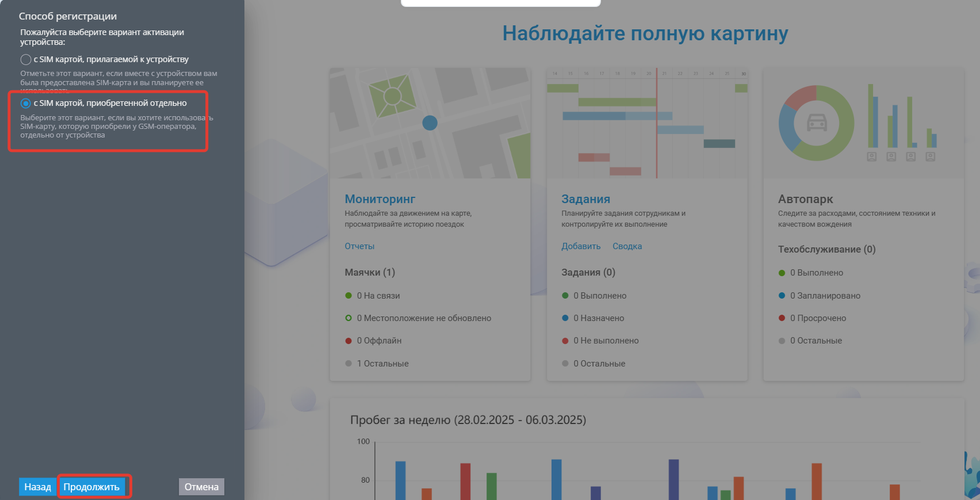Screen dimensions: 980x500
Task: Go back with the Назад button
Action: 37,487
